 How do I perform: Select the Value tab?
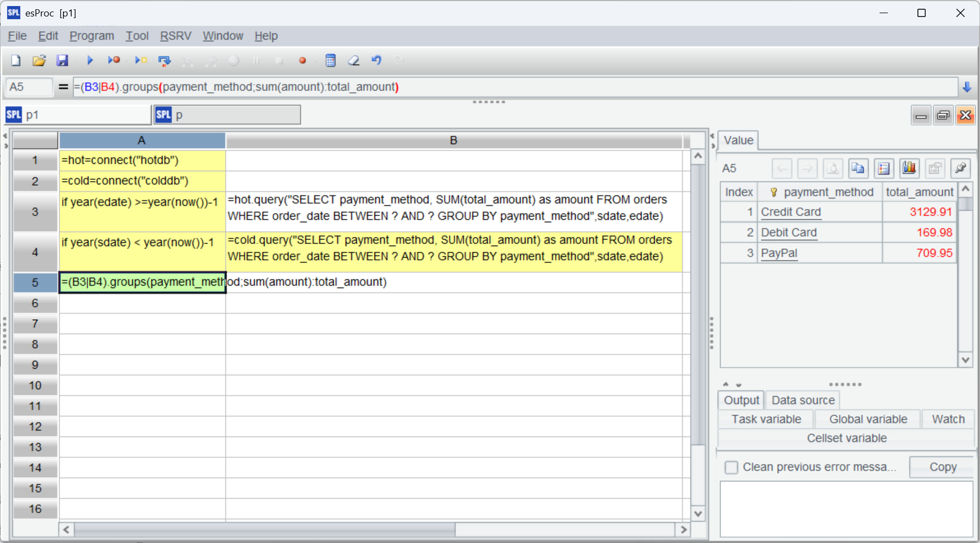coord(738,140)
